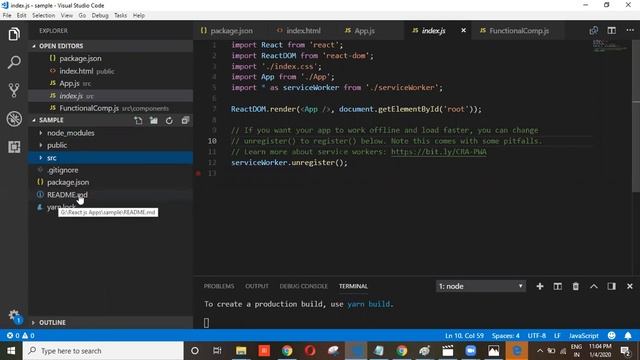
Task: Open the Selection menu
Action: 44,15
